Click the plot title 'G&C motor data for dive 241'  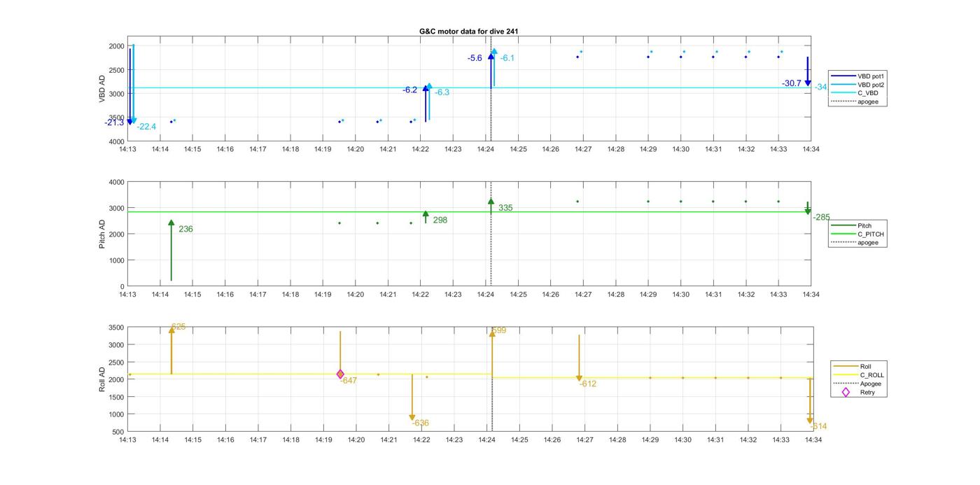468,31
